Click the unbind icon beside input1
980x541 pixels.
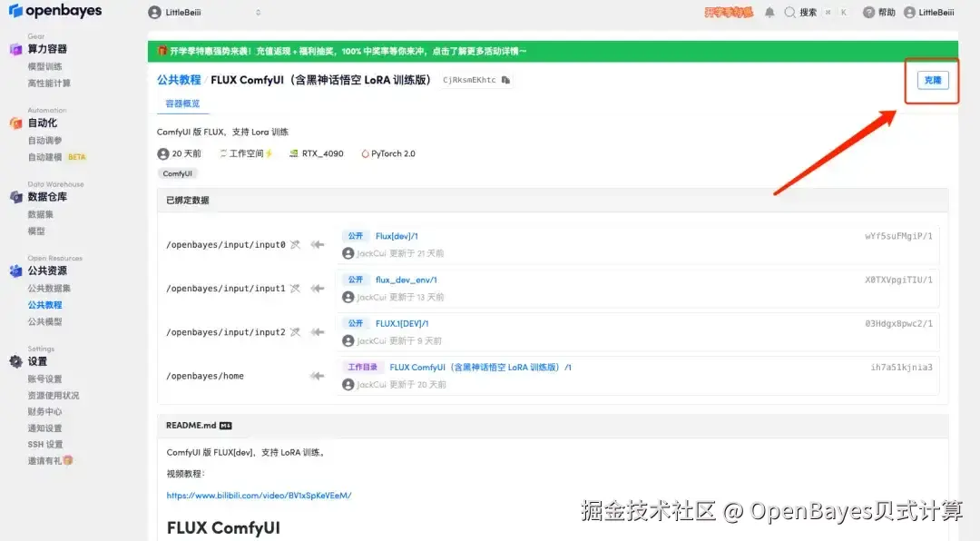[x=296, y=289]
